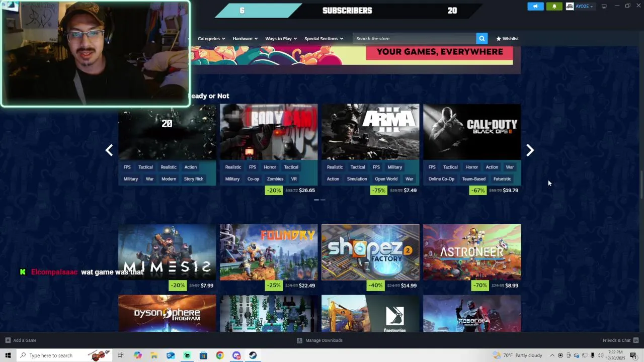644x362 pixels.
Task: Select the Team-Based tag
Action: pyautogui.click(x=474, y=179)
